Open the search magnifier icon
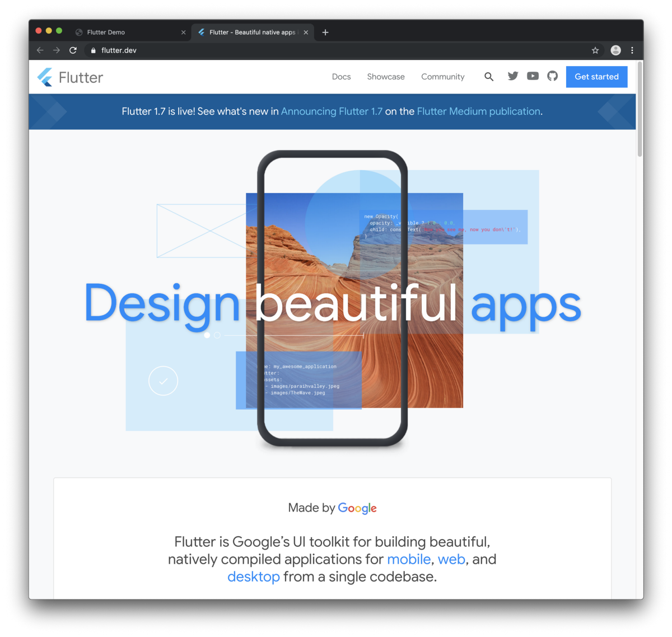The width and height of the screenshot is (672, 637). tap(489, 77)
